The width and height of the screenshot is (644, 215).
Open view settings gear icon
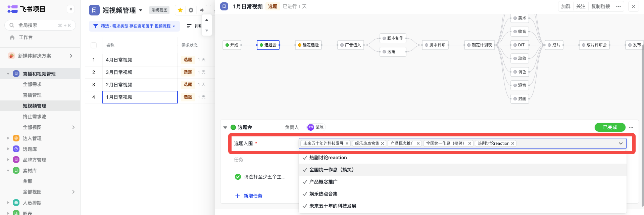(x=191, y=10)
